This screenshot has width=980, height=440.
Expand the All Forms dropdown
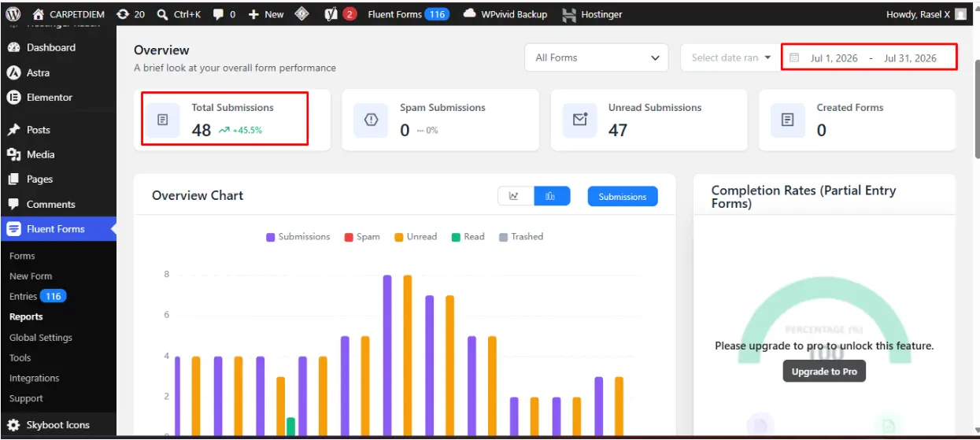(596, 57)
